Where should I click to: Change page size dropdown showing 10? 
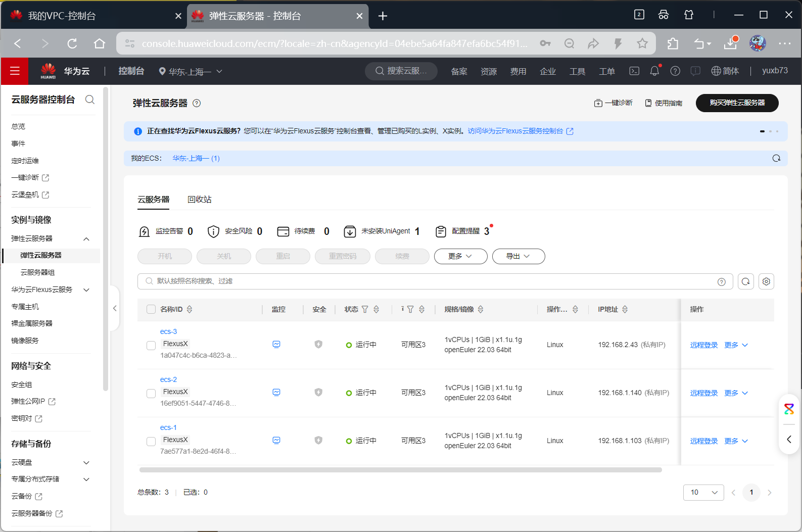(703, 492)
